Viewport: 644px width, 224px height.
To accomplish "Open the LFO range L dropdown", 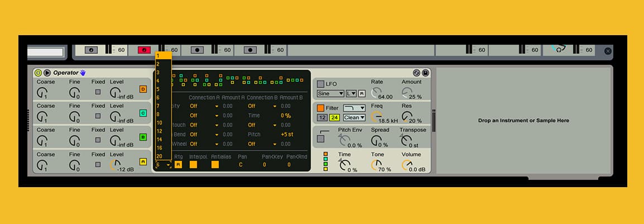I will [x=351, y=93].
